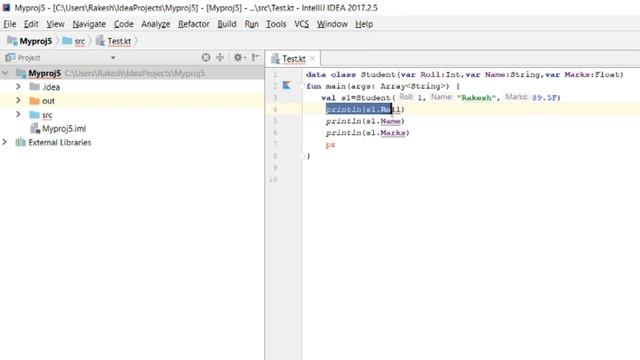
Task: Open the Project view dropdown
Action: [x=113, y=58]
